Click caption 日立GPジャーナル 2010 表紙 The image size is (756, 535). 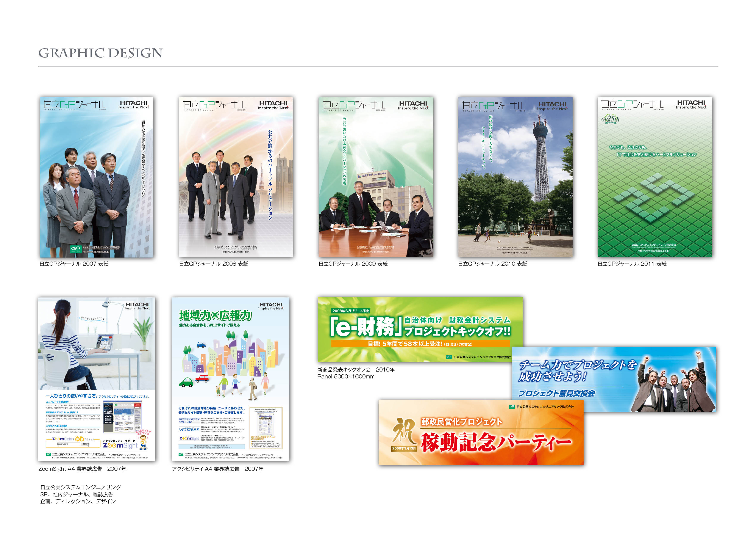493,264
